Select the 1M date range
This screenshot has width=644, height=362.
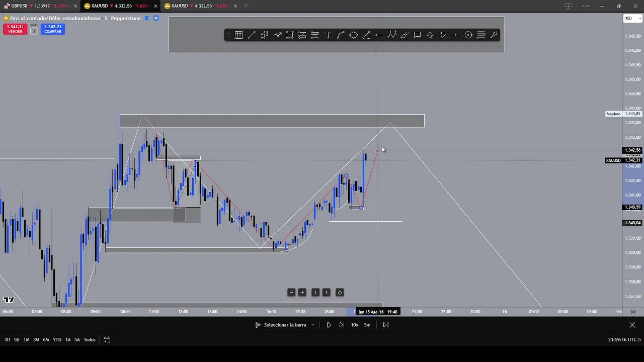tap(26, 340)
